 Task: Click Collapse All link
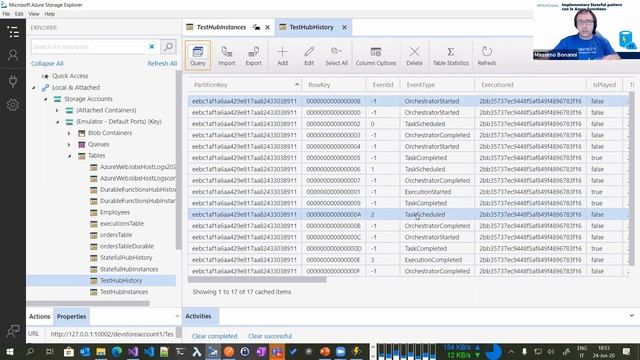(x=47, y=63)
